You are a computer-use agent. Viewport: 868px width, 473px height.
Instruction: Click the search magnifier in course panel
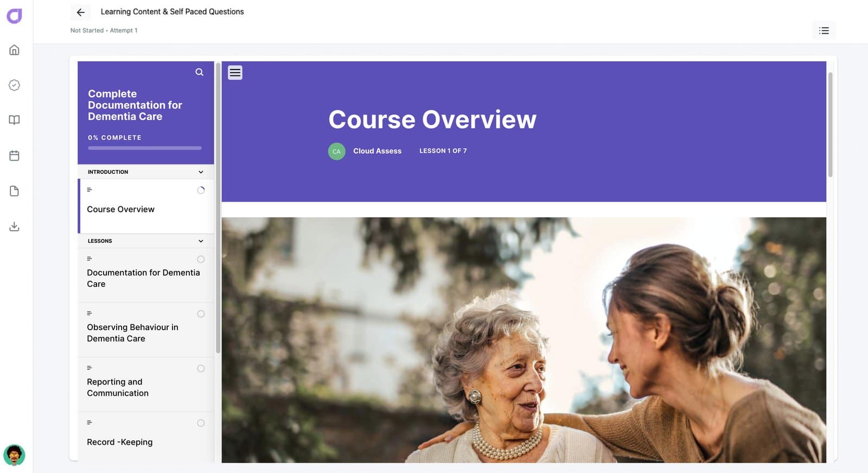[x=200, y=72]
